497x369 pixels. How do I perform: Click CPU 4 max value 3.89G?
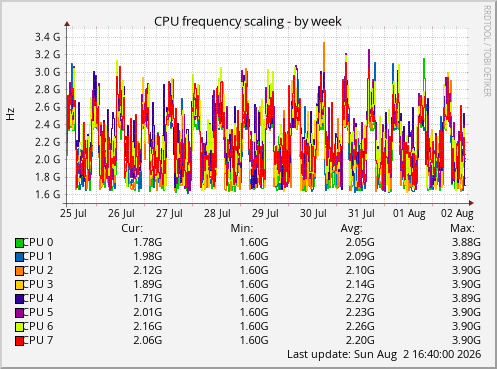(x=466, y=298)
